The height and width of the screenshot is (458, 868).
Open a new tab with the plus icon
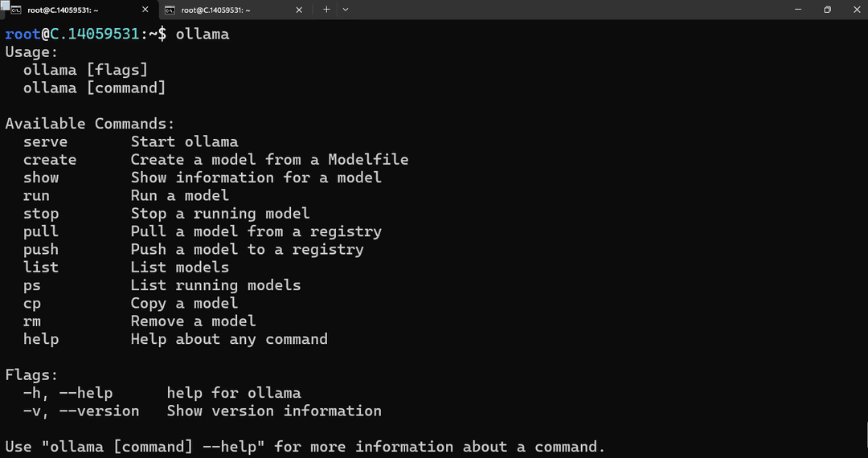326,10
